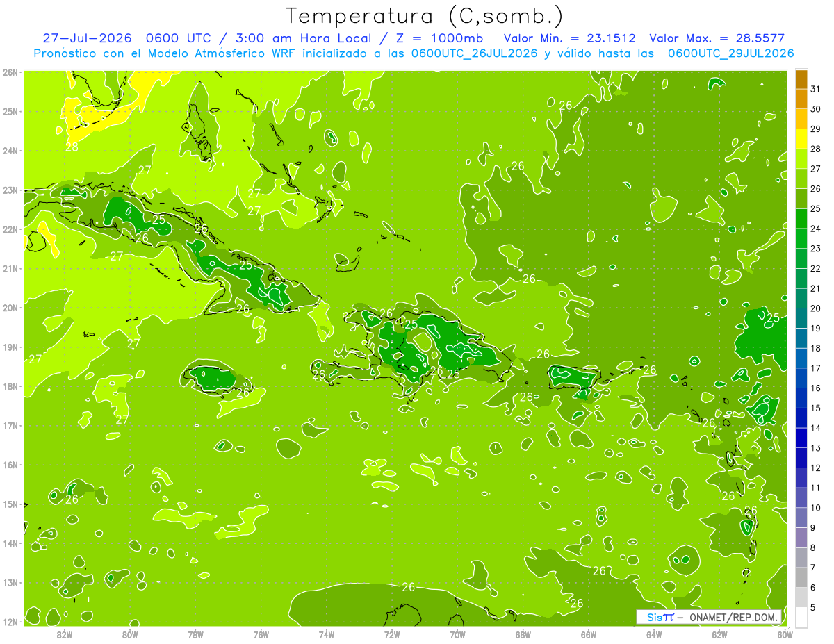Image resolution: width=834 pixels, height=644 pixels.
Task: Click the "17" color scale label
Action: tap(815, 368)
